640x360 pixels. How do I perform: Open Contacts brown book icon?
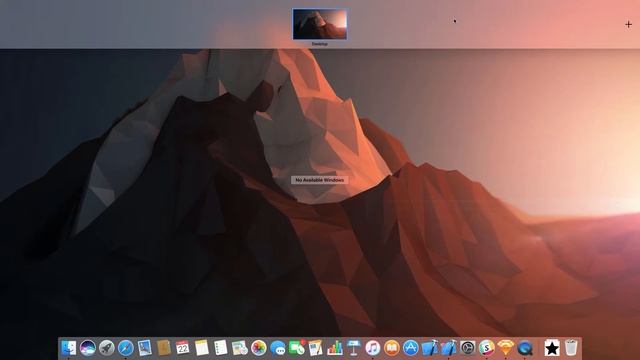164,348
